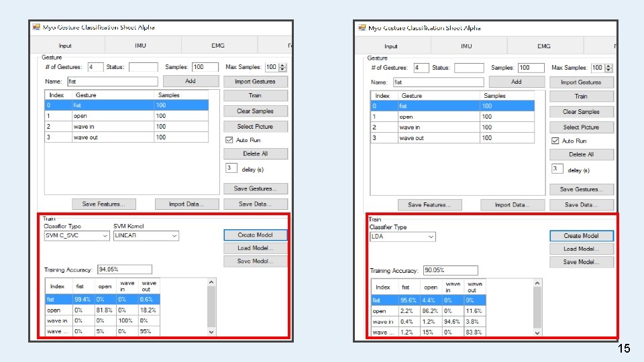Screen dimensions: 644x362
Task: Toggle Auto Run checkbox in right window
Action: coord(555,141)
